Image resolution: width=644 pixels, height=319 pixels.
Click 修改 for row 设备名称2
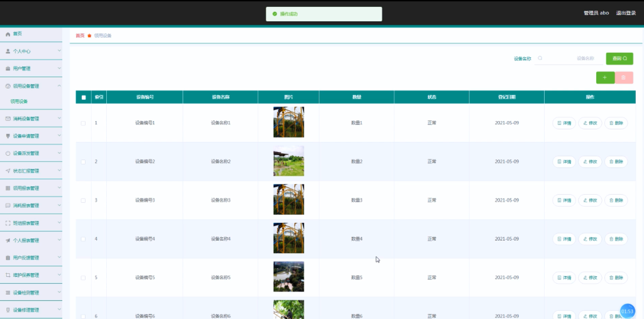point(590,161)
